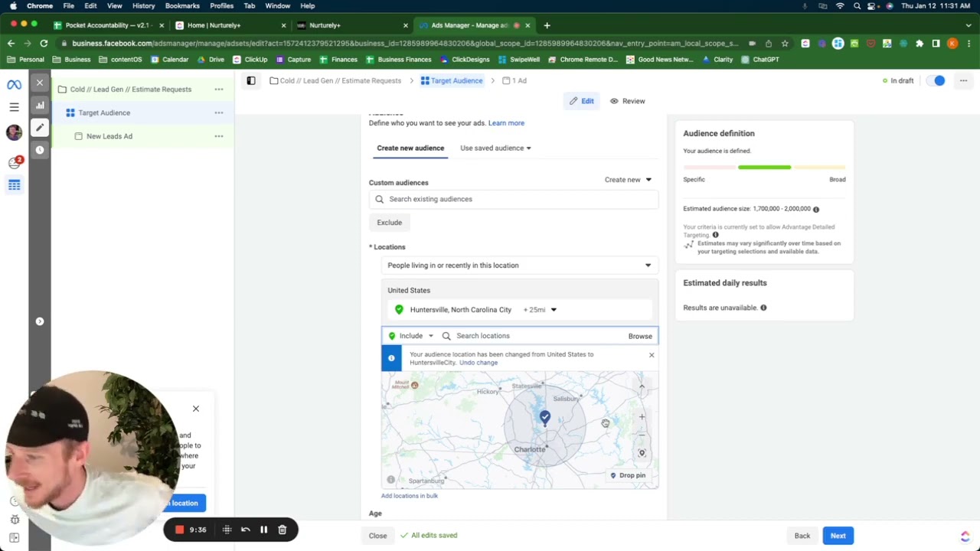Switch to Review mode
Screen dimensions: 980x551
tap(628, 101)
